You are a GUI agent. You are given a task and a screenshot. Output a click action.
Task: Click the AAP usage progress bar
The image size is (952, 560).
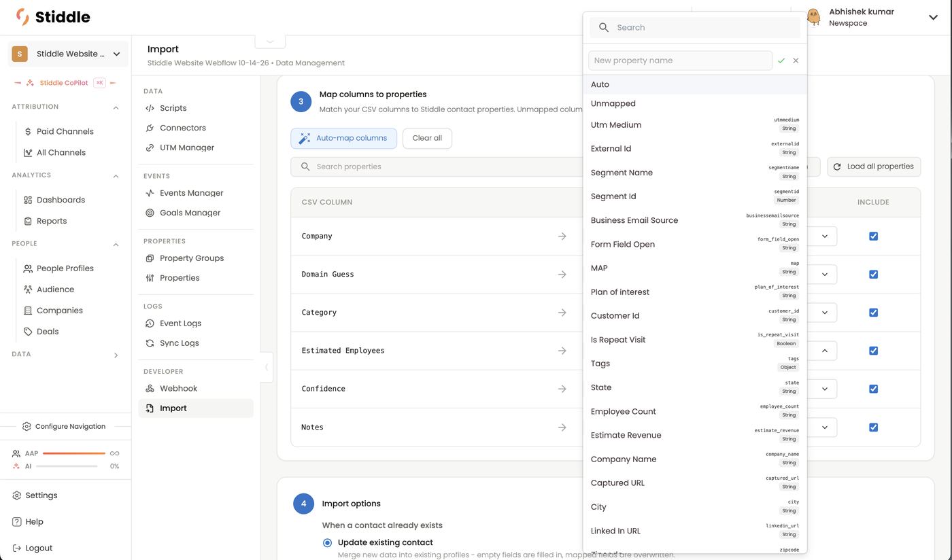73,453
